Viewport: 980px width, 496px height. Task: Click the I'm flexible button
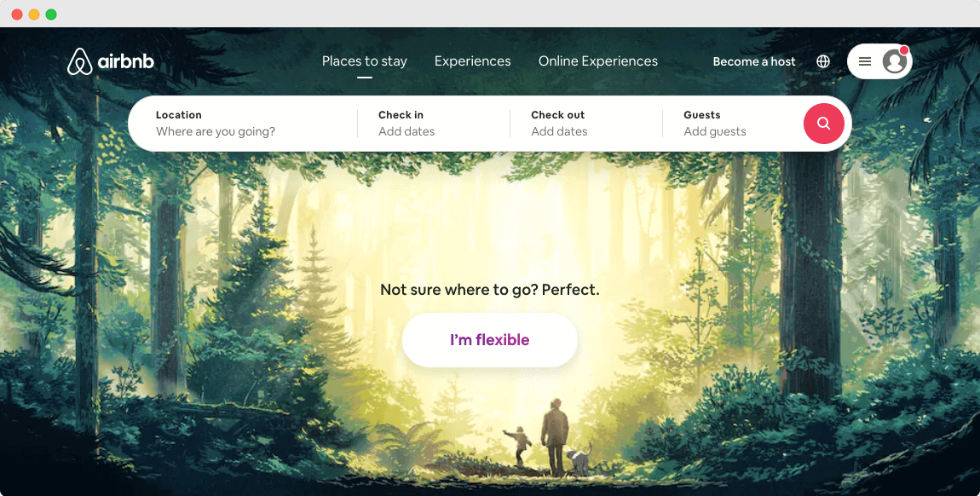[x=490, y=340]
